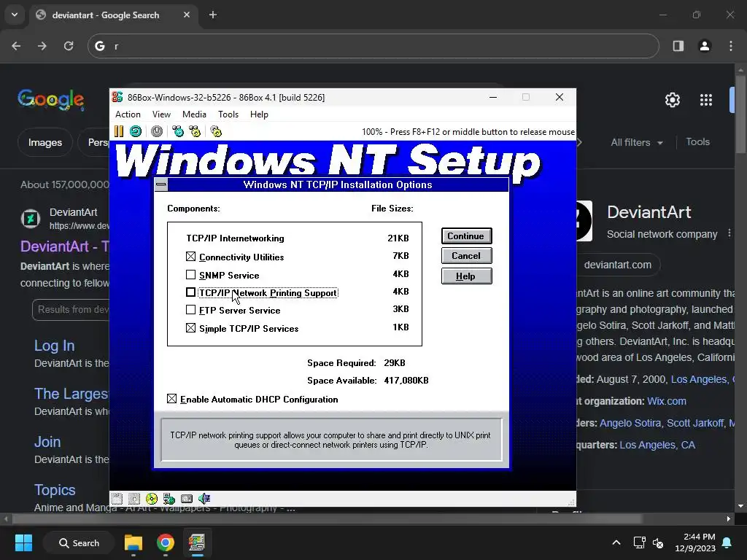
Task: Check TCP/IP Network Printing Support
Action: click(190, 292)
